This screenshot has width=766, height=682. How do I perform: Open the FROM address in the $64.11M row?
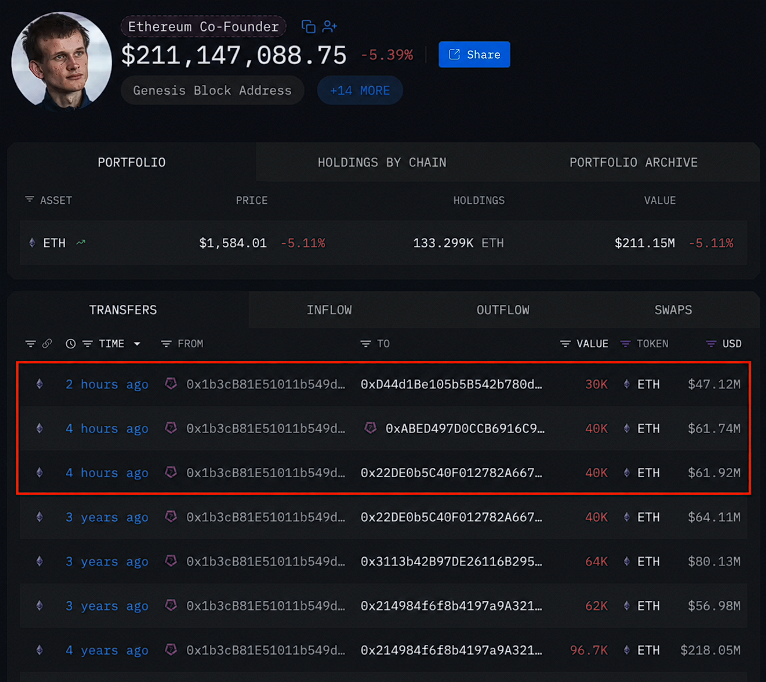266,517
